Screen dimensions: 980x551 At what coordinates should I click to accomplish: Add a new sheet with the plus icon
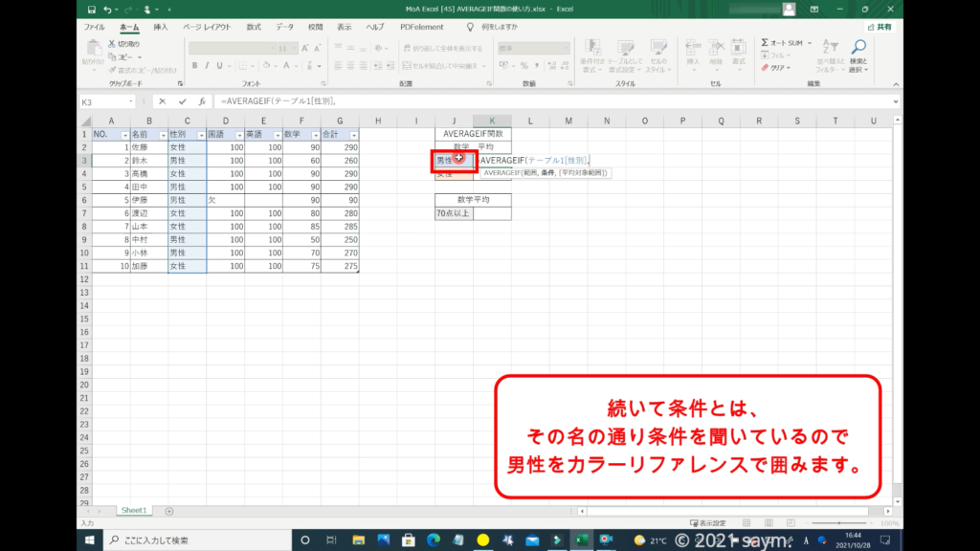pos(169,511)
